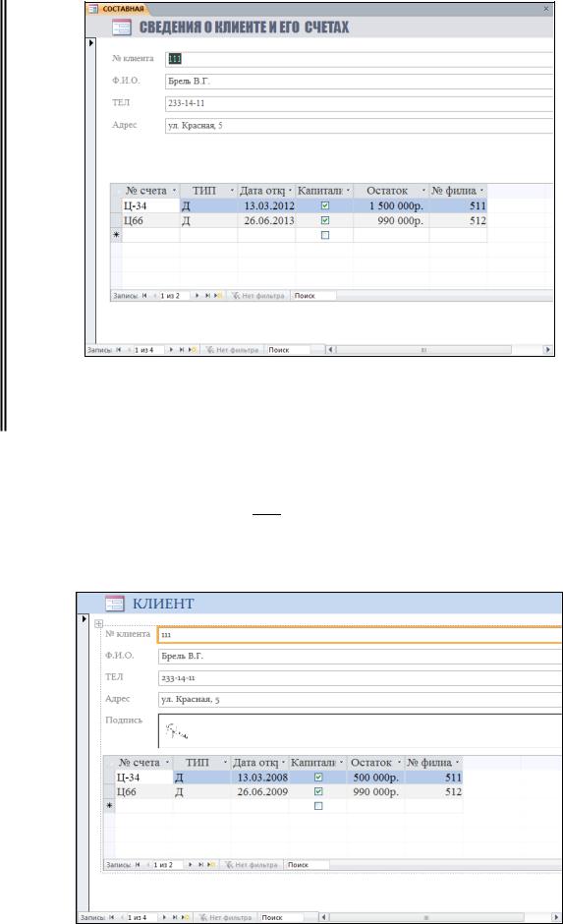Select branch cell 512 in top form's table
The height and width of the screenshot is (924, 563).
458,220
